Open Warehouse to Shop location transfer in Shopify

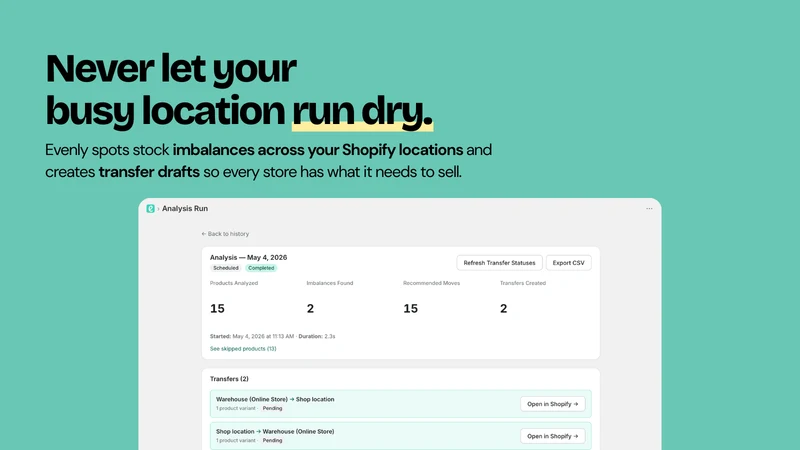coord(553,404)
